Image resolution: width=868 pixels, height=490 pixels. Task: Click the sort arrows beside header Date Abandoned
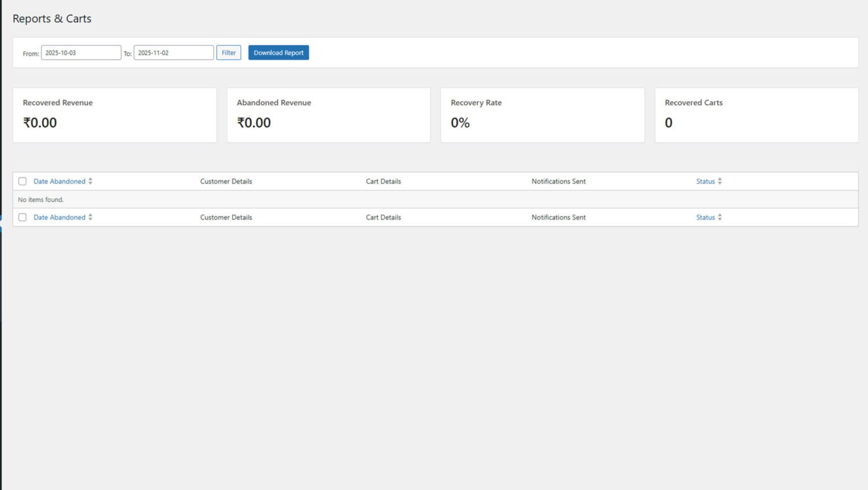click(x=90, y=181)
